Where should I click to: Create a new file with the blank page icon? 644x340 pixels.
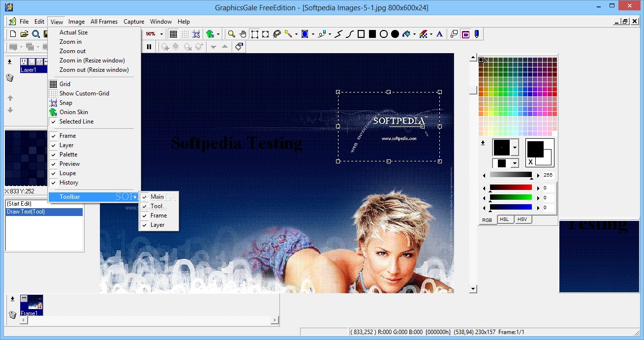[13, 34]
